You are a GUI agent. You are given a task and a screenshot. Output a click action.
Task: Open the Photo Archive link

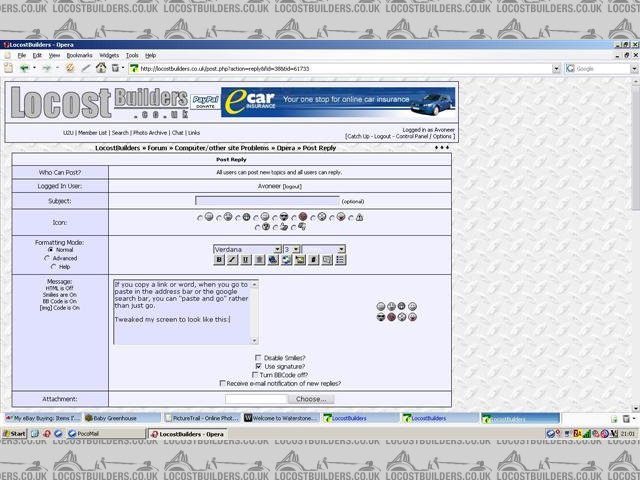click(150, 132)
